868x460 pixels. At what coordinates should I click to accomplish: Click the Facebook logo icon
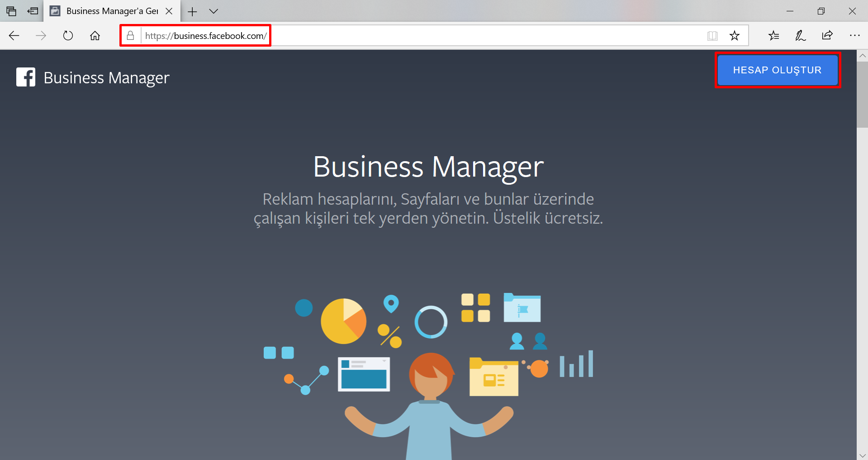(26, 77)
